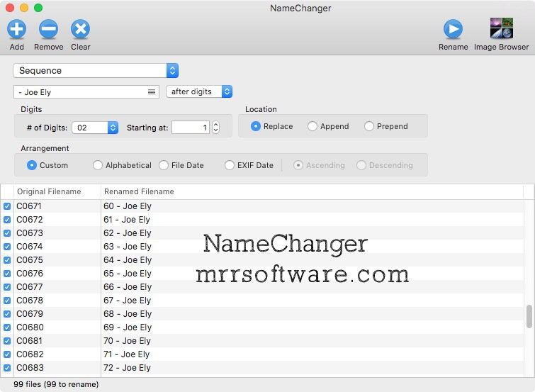Click the Add files plus icon

[16, 29]
